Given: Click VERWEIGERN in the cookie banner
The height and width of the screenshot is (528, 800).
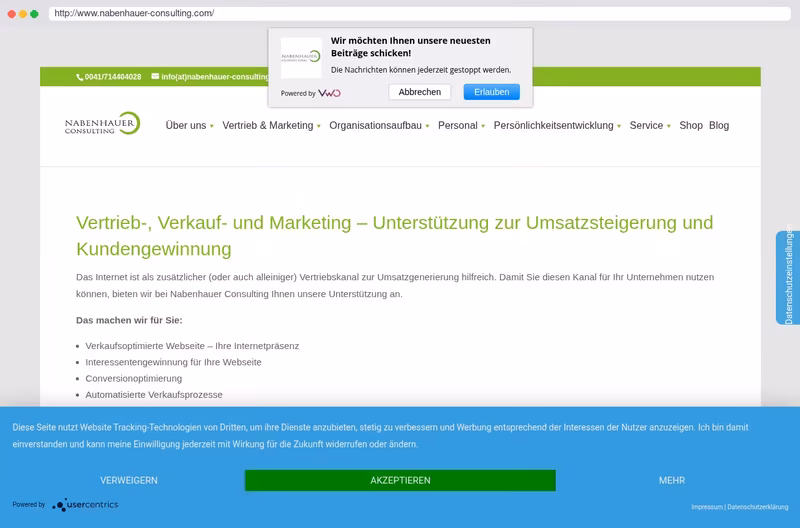Looking at the screenshot, I should 129,481.
